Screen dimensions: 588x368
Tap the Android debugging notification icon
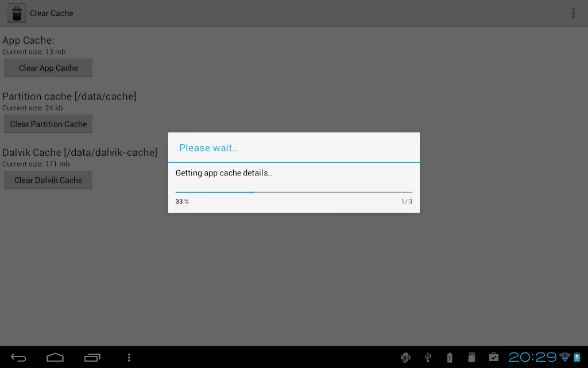(405, 358)
